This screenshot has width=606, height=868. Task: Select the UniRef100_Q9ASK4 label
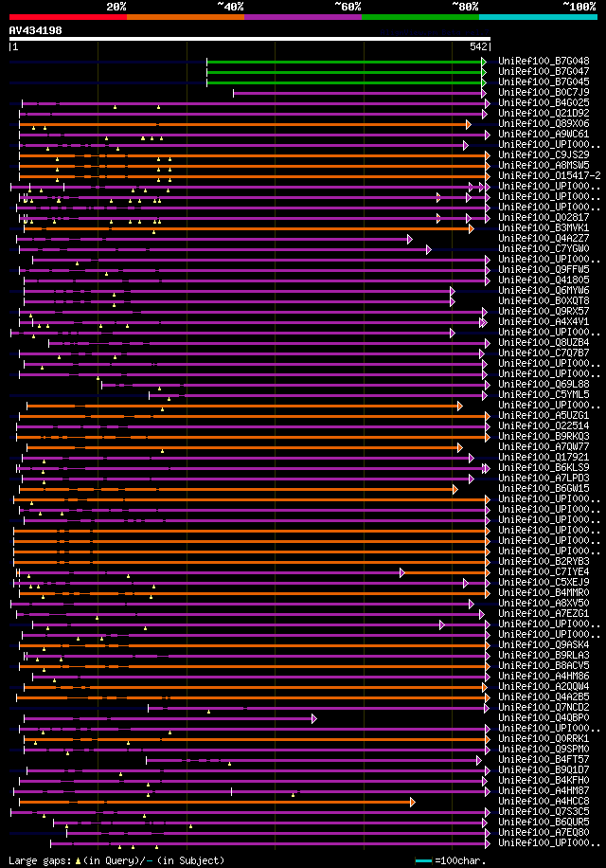pos(544,645)
